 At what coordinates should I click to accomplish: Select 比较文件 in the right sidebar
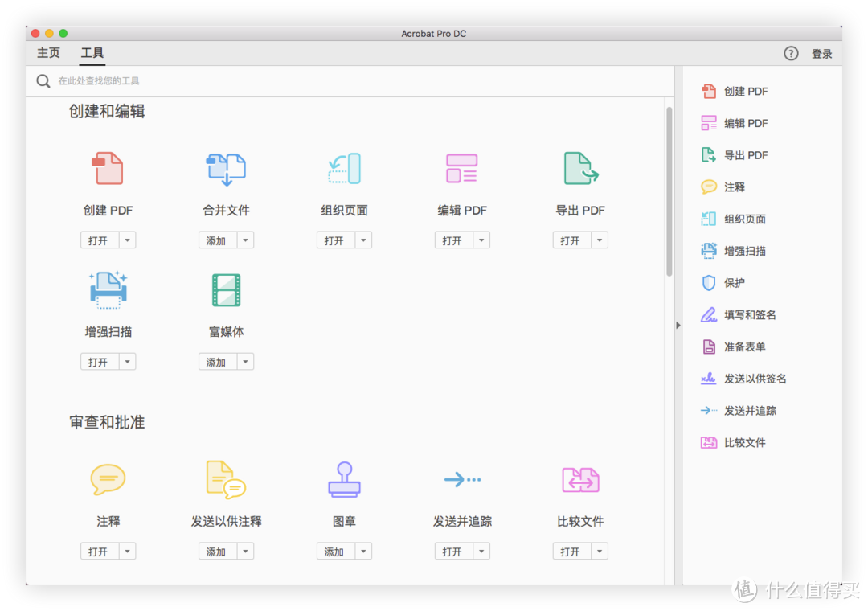click(734, 443)
